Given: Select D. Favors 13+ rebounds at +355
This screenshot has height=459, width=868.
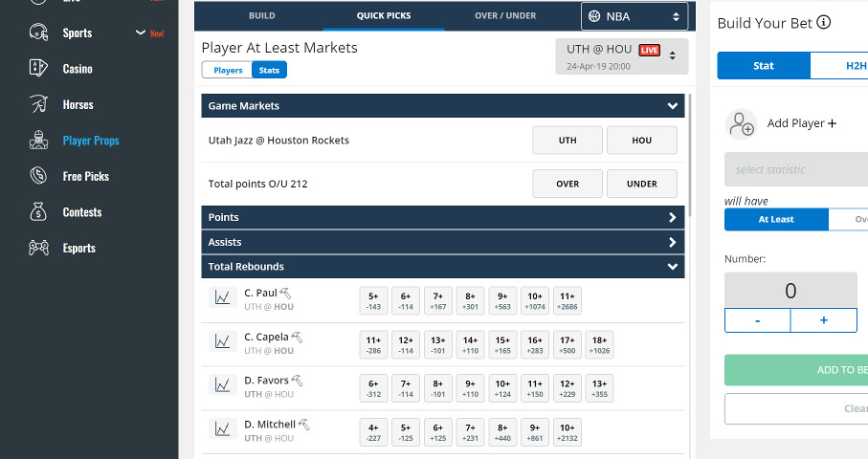Looking at the screenshot, I should [599, 388].
